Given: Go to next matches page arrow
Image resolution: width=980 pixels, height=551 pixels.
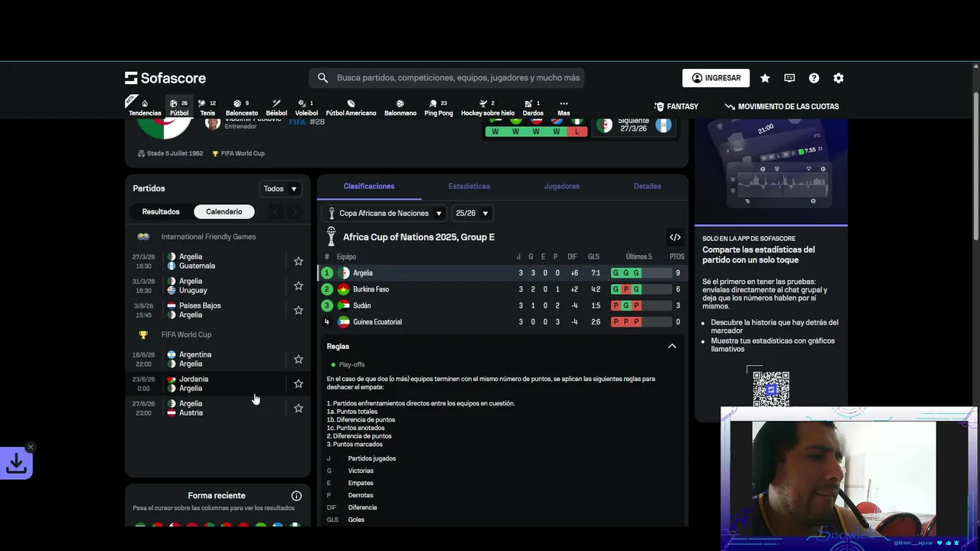Looking at the screenshot, I should pos(295,212).
